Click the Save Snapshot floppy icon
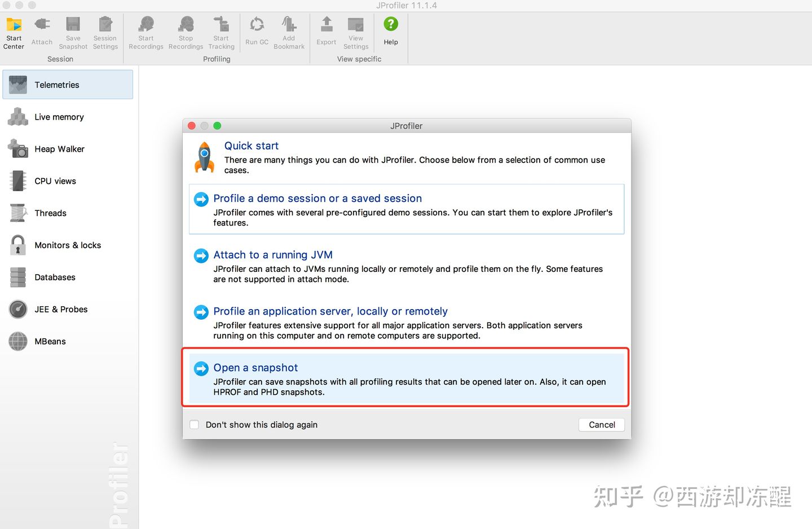The height and width of the screenshot is (529, 812). click(x=73, y=24)
